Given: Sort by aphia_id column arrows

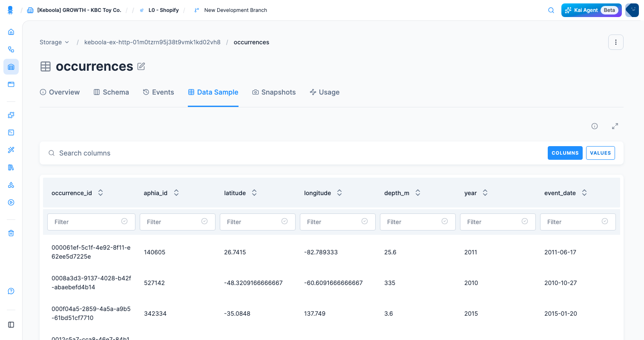Looking at the screenshot, I should pos(176,193).
